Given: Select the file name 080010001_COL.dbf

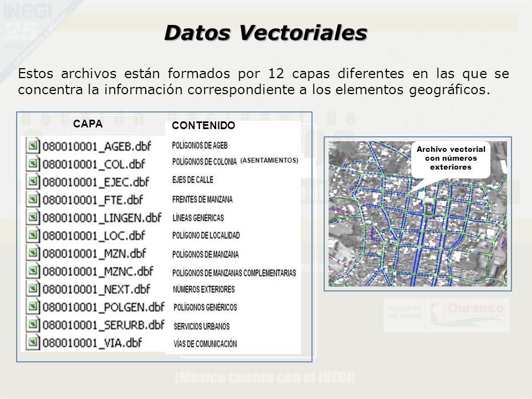Looking at the screenshot, I should pos(94,165).
